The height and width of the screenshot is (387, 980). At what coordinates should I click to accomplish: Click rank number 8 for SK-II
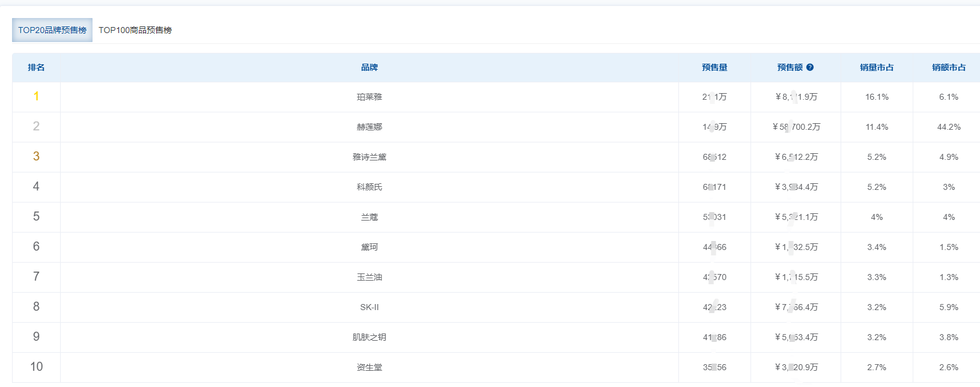[36, 306]
